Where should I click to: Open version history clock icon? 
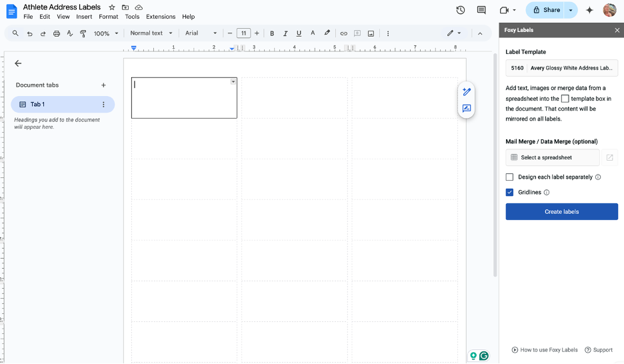tap(460, 10)
